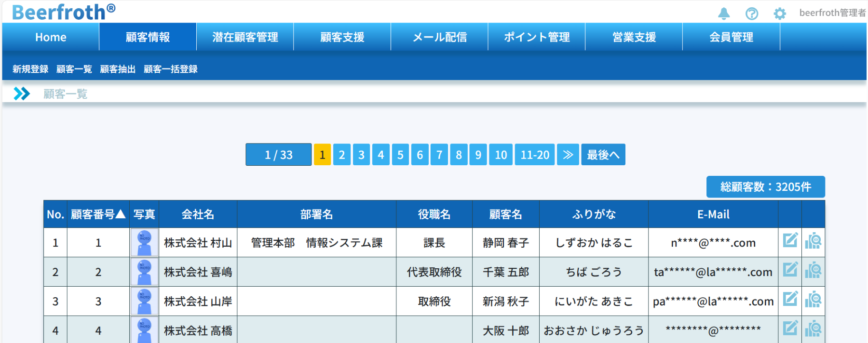868x343 pixels.
Task: Sort by 顧客番号 column header arrow
Action: [121, 214]
